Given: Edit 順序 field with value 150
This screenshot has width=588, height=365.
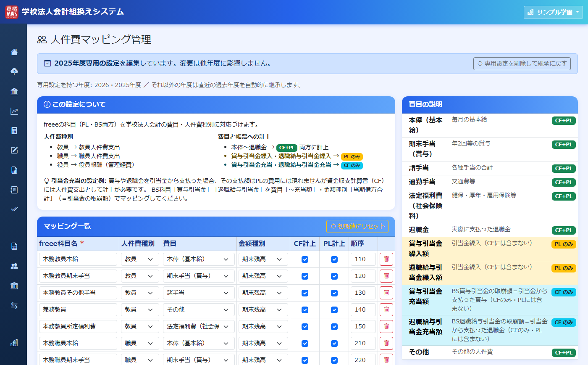Looking at the screenshot, I should point(363,326).
